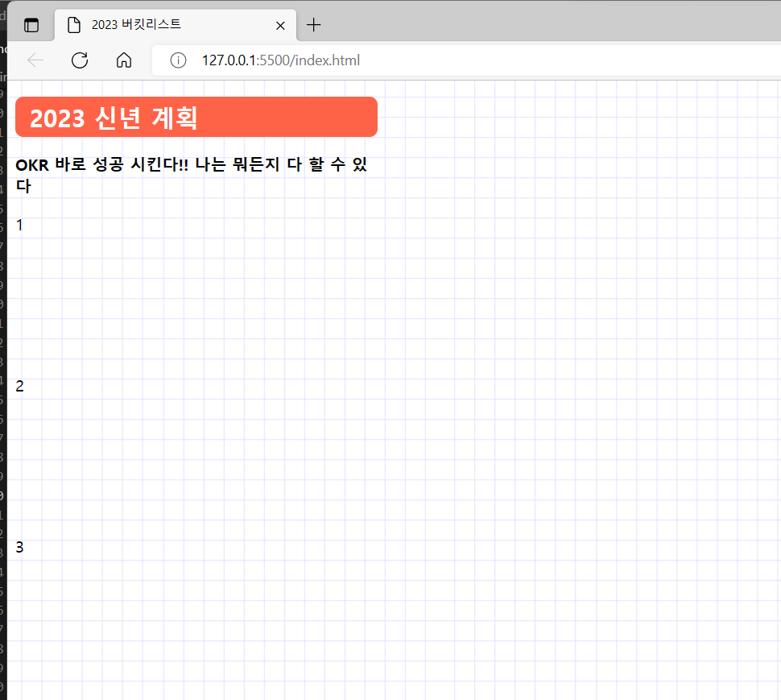Go to the home page icon
Image resolution: width=781 pixels, height=700 pixels.
[x=124, y=60]
